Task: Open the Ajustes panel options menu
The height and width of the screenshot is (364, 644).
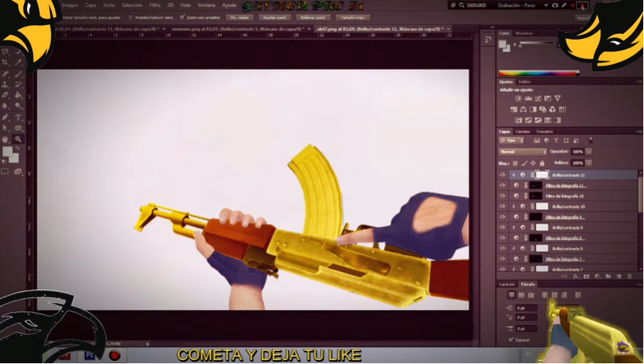Action: coord(639,82)
